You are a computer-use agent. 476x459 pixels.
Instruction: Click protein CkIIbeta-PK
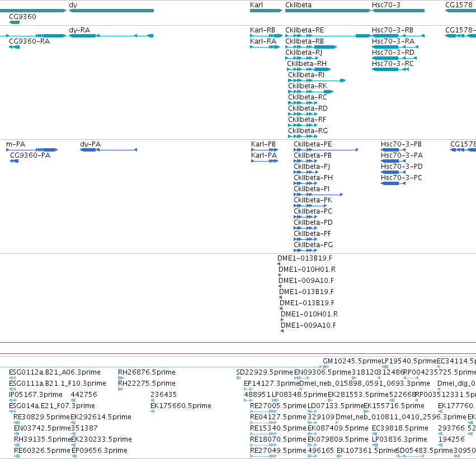[310, 206]
